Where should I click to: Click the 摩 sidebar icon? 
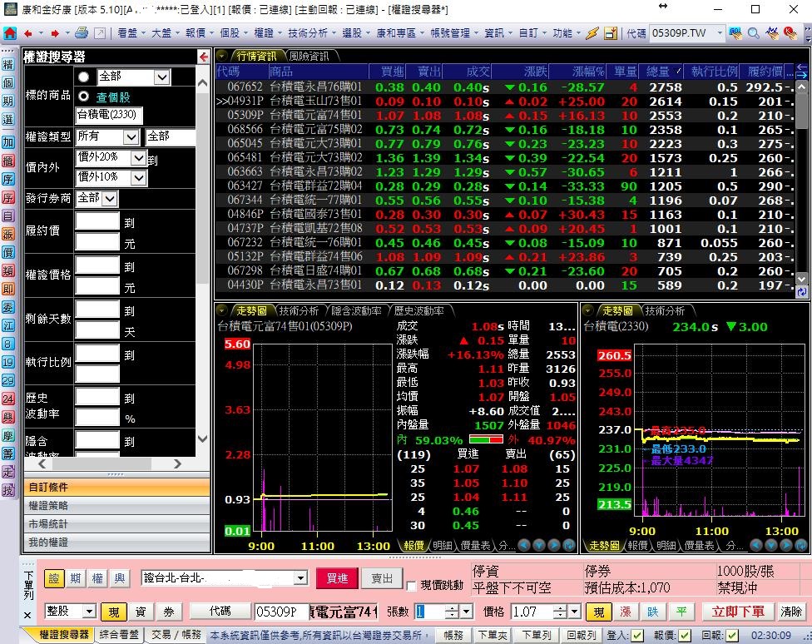click(x=8, y=434)
